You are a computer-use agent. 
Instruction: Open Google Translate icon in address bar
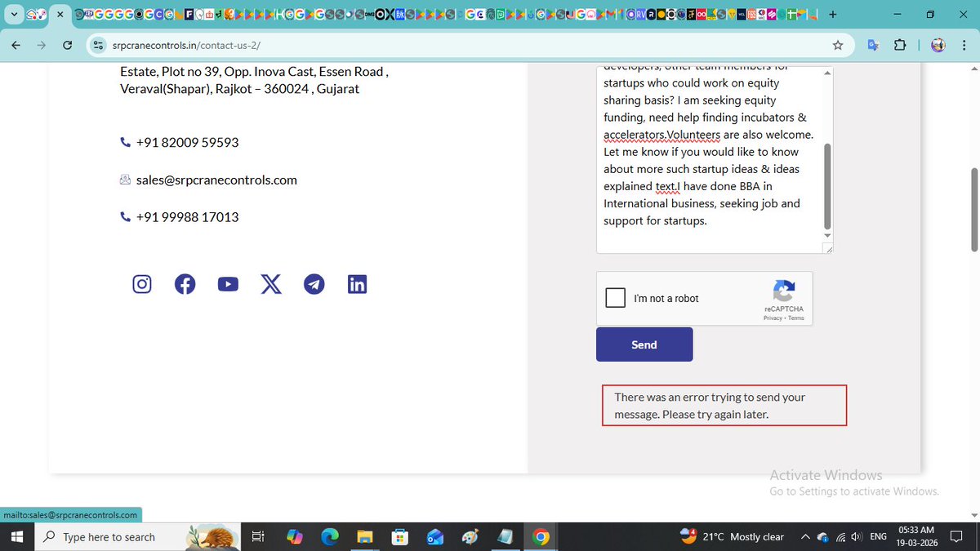(x=873, y=45)
